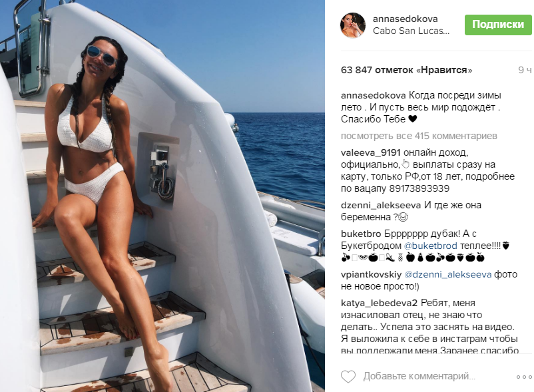Open dzenni_alekseeva commenter profile
The image size is (534, 392).
(x=381, y=206)
